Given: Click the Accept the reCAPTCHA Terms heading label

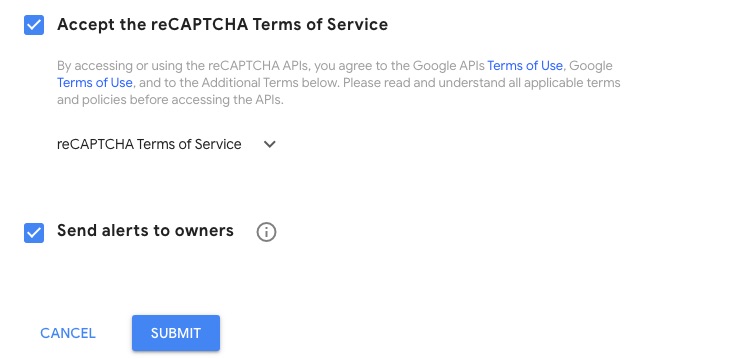Looking at the screenshot, I should tap(222, 24).
